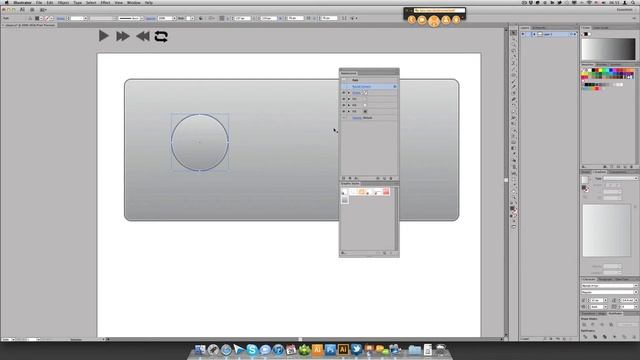Select the Direct Selection tool
This screenshot has width=640, height=360.
click(514, 39)
